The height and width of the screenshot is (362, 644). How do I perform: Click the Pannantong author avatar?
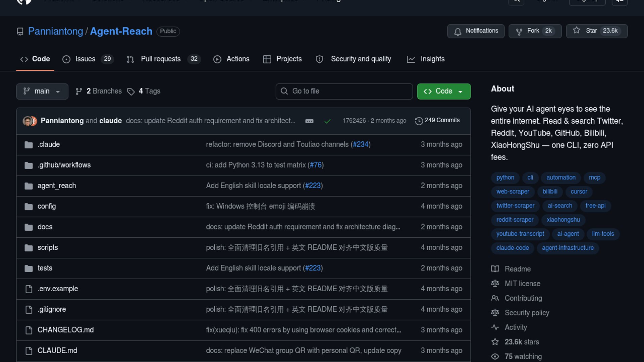click(27, 121)
